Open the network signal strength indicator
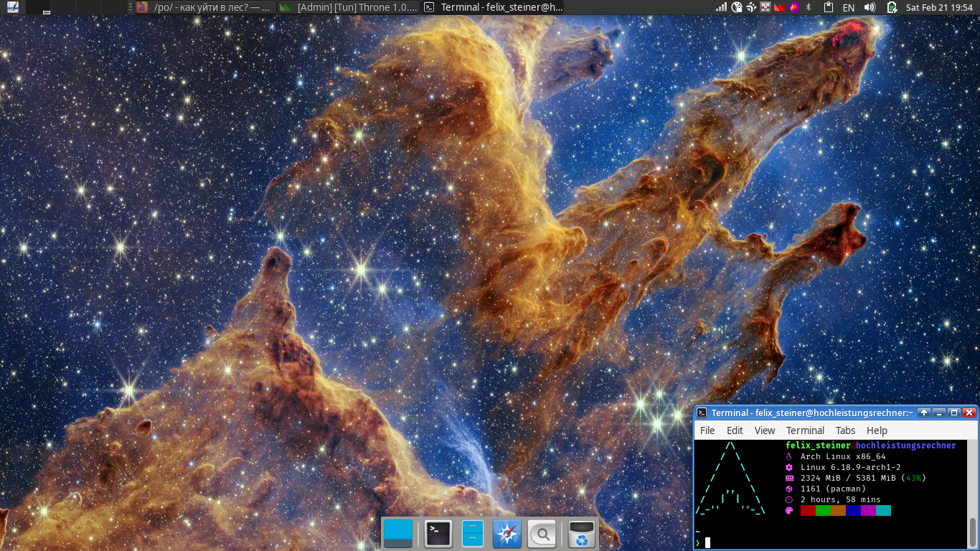The width and height of the screenshot is (980, 551). tap(721, 7)
